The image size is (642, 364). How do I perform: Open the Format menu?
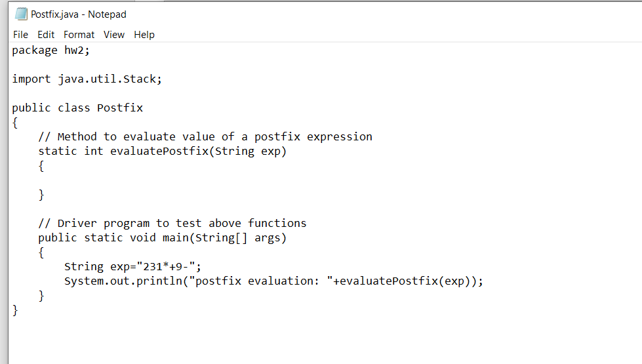[79, 35]
